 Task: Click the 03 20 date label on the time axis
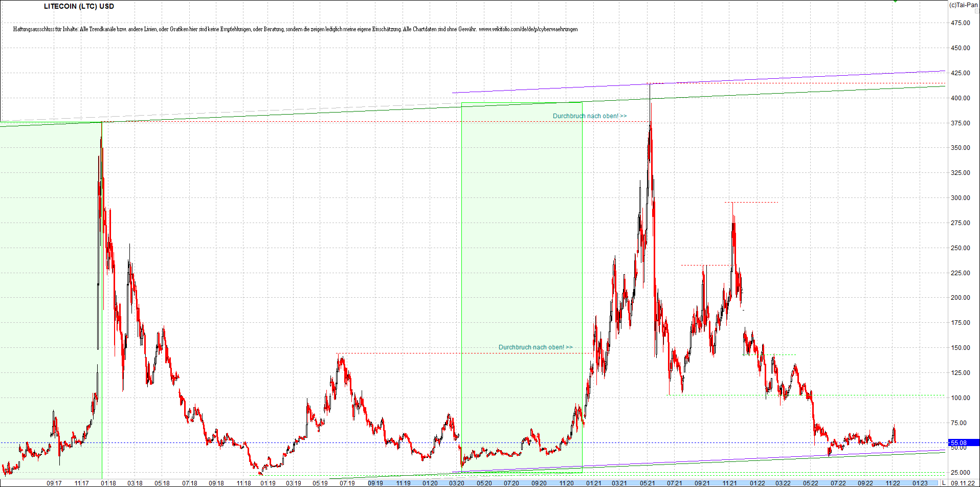pos(457,483)
